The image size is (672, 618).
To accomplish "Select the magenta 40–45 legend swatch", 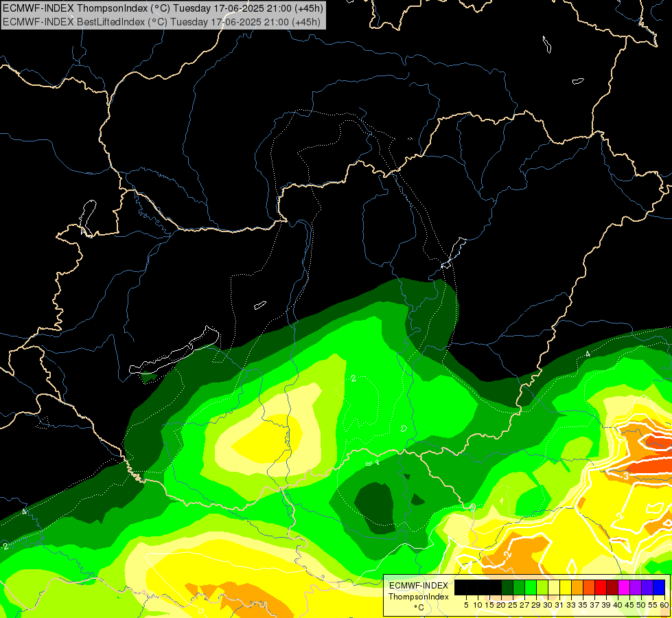I will [x=624, y=588].
